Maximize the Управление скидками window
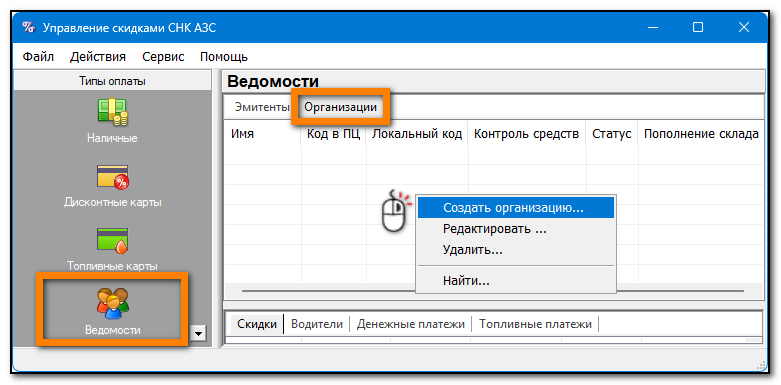The image size is (781, 385). click(698, 27)
